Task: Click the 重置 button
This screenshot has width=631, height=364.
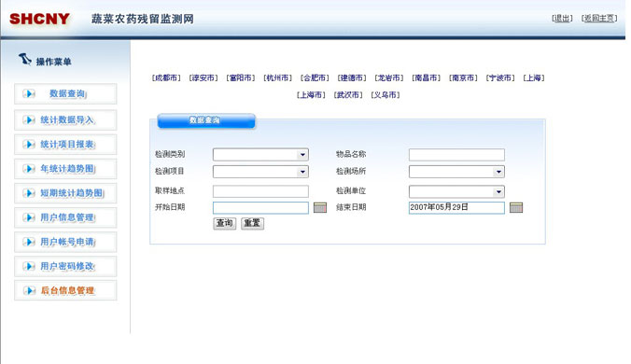Action: coord(252,223)
